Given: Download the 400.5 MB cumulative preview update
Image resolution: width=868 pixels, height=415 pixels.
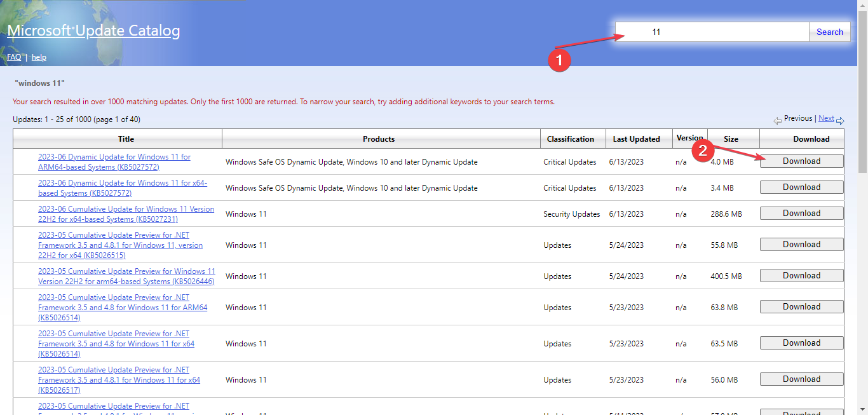Looking at the screenshot, I should 801,275.
